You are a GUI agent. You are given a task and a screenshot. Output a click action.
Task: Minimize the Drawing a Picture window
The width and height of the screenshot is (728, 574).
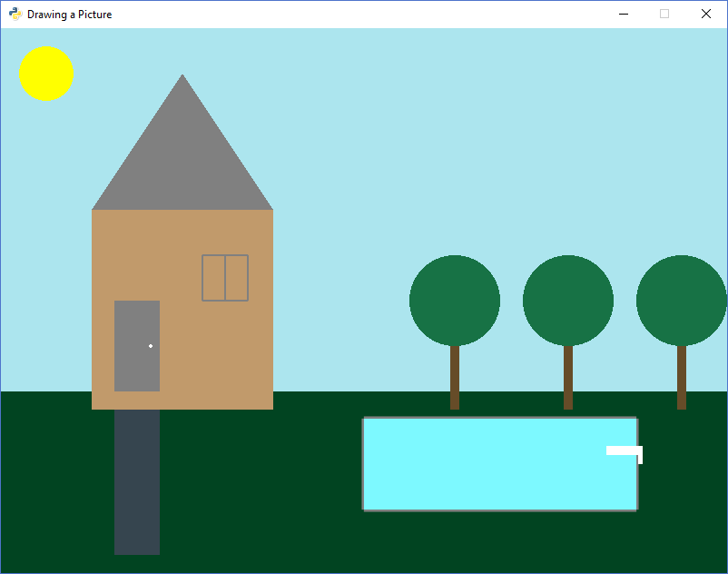[624, 14]
